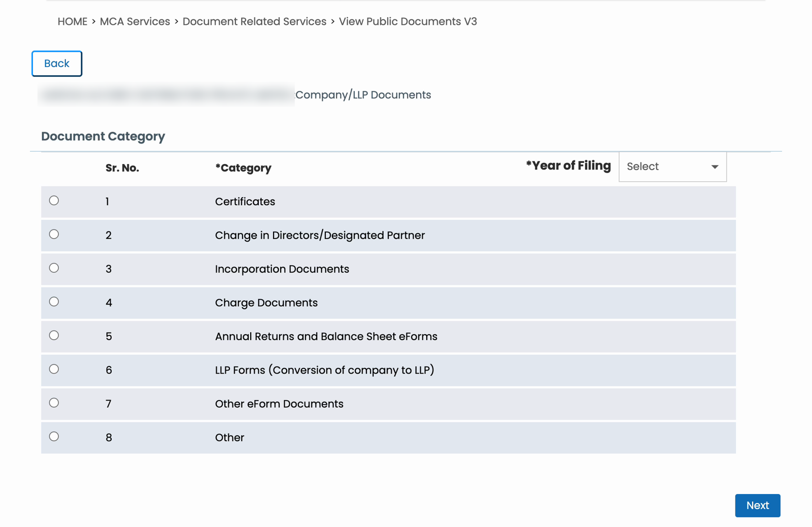This screenshot has width=812, height=527.
Task: Click serial number 3 in the table
Action: click(109, 269)
